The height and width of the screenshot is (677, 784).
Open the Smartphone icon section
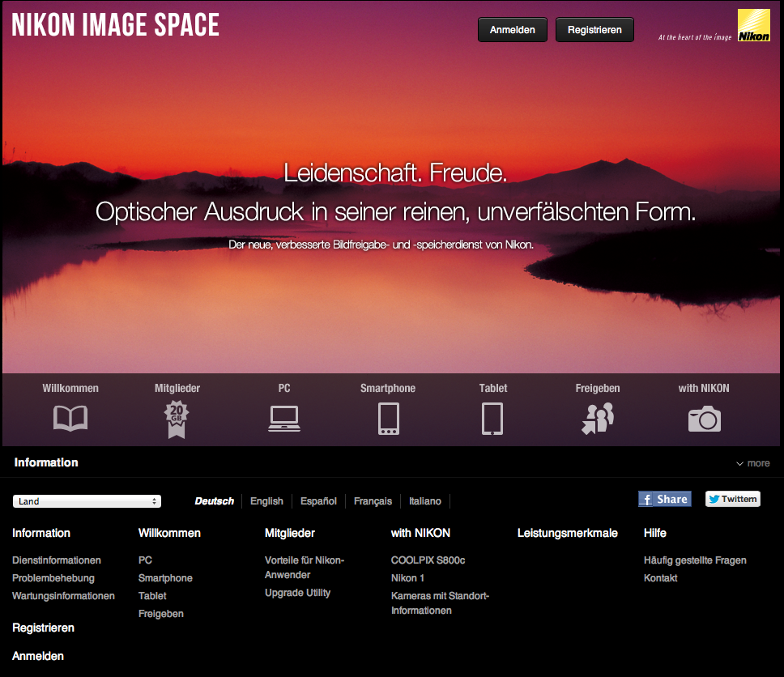point(388,419)
